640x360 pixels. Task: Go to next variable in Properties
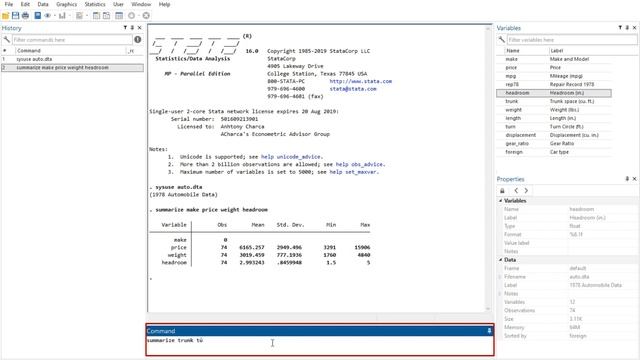click(x=526, y=191)
